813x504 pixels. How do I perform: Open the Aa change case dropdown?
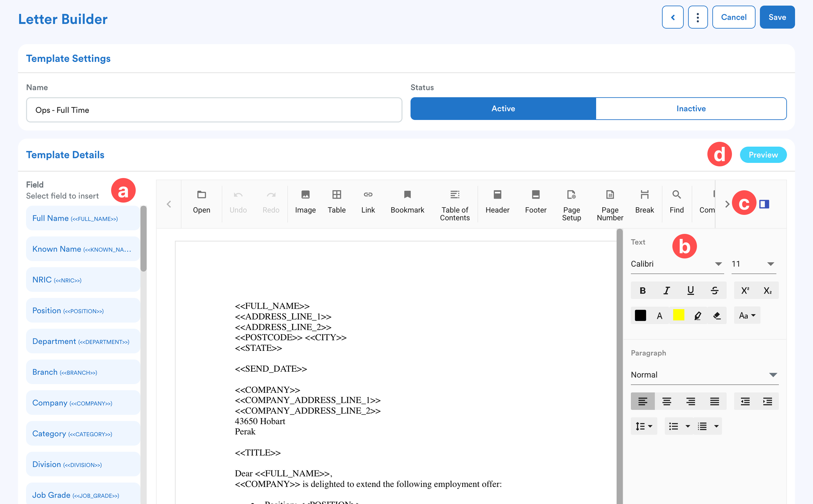(x=747, y=315)
